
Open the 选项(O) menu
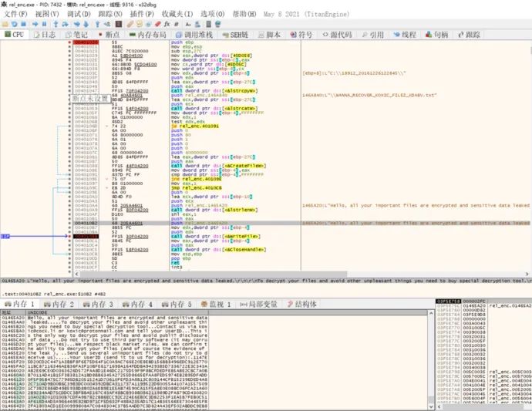pos(212,14)
